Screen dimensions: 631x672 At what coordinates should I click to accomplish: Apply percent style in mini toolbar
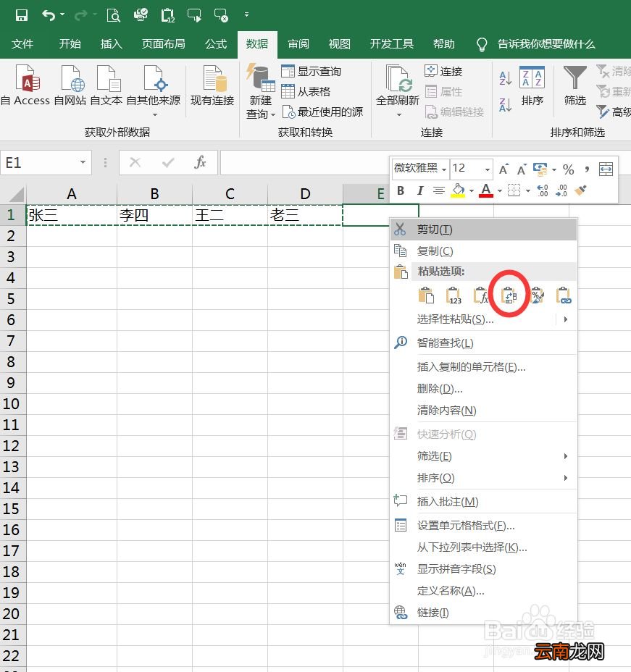[x=569, y=169]
